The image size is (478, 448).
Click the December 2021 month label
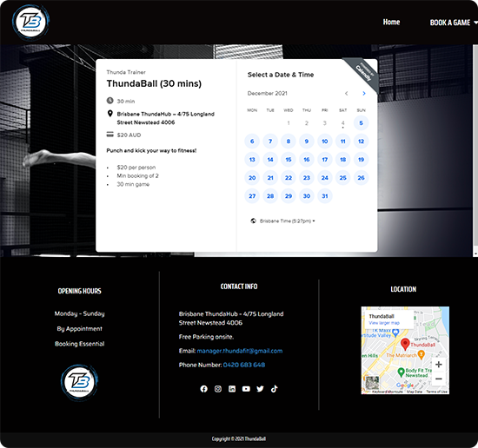point(267,94)
